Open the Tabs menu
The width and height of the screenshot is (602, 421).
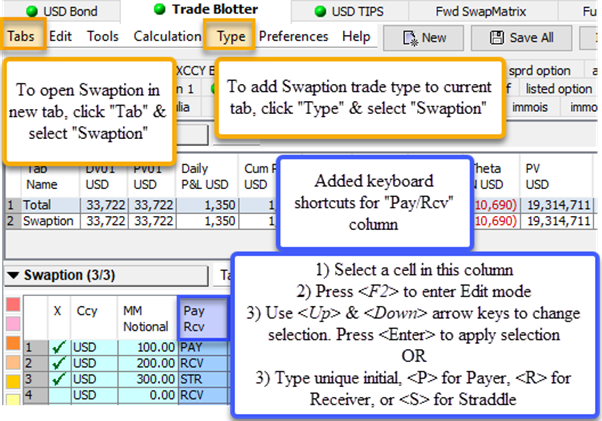click(x=21, y=36)
